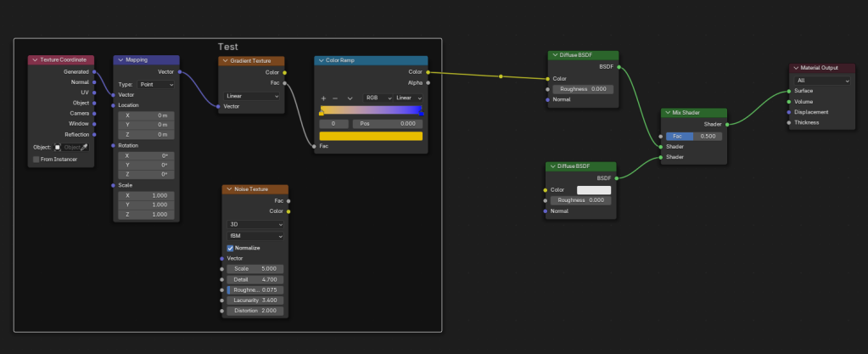Enable the From Instancer checkbox
This screenshot has height=354, width=868.
[36, 159]
